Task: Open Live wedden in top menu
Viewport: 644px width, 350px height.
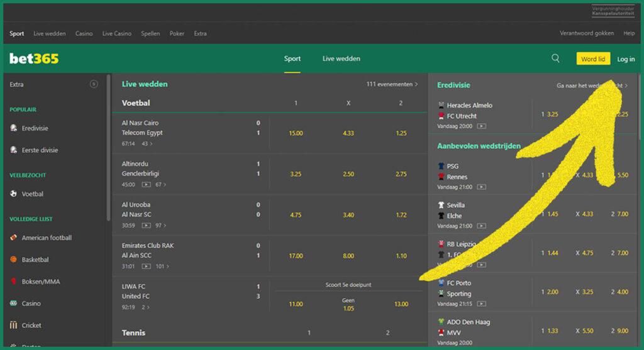Action: tap(50, 34)
